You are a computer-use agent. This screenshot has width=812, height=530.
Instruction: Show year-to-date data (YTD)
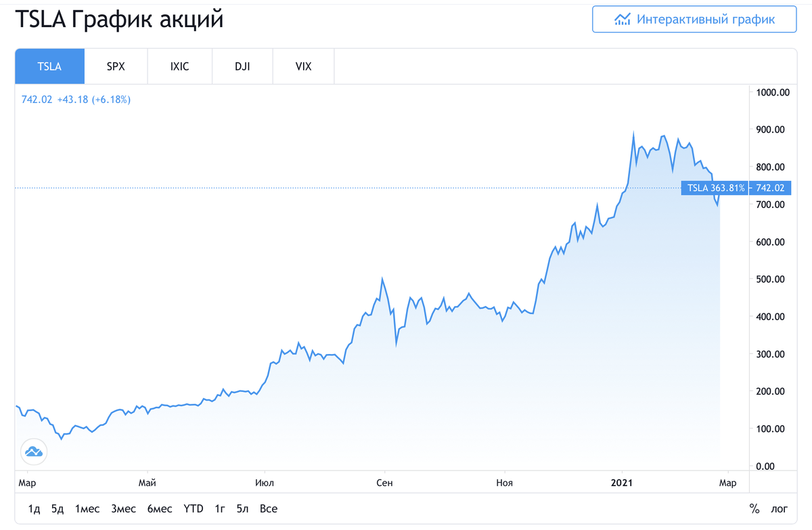pyautogui.click(x=194, y=508)
